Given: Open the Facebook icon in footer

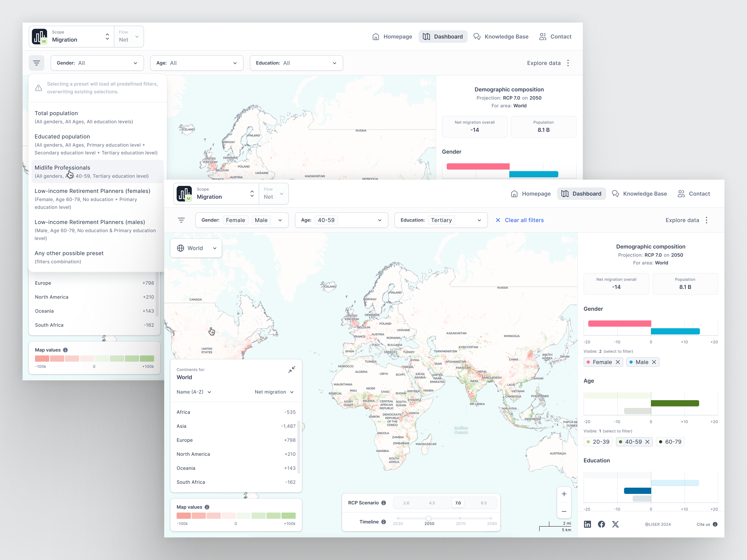Looking at the screenshot, I should pos(601,524).
